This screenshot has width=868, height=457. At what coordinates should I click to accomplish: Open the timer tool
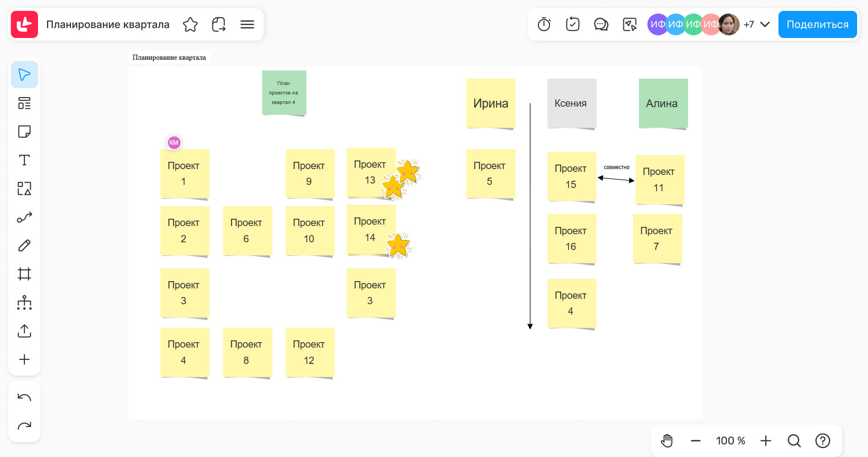coord(544,24)
